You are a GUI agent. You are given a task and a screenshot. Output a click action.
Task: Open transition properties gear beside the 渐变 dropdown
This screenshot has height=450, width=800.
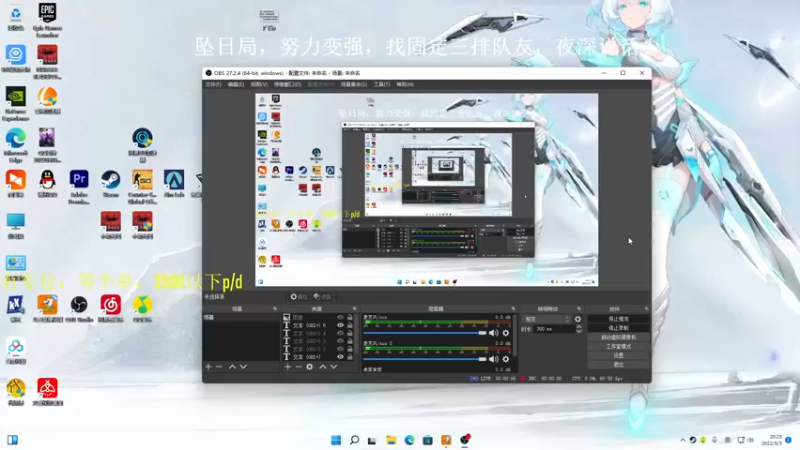578,319
